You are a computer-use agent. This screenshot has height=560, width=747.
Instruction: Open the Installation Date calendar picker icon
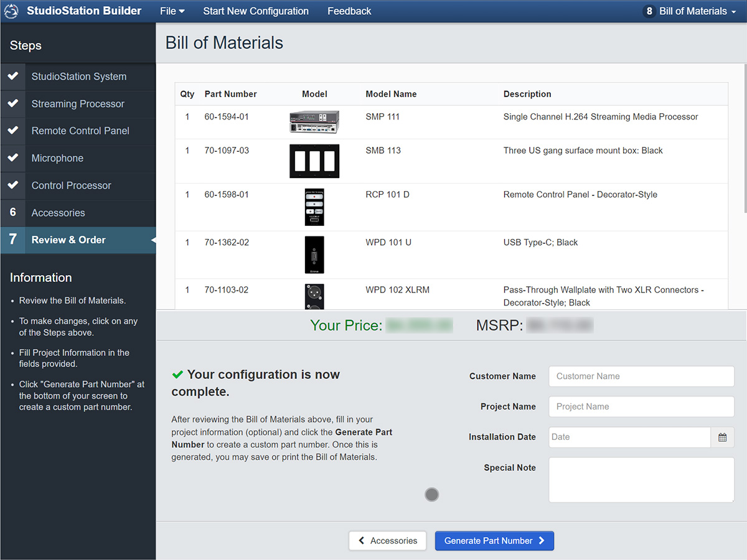722,437
